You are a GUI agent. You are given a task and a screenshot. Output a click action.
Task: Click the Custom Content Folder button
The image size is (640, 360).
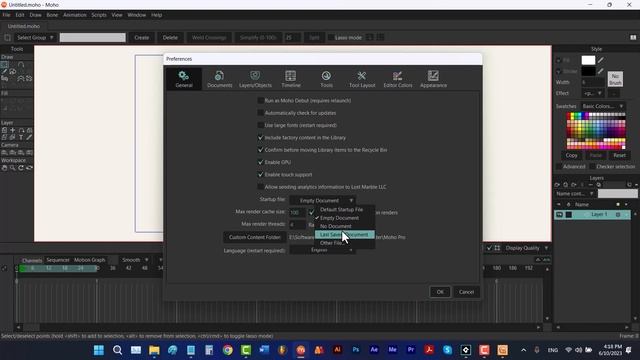(254, 237)
